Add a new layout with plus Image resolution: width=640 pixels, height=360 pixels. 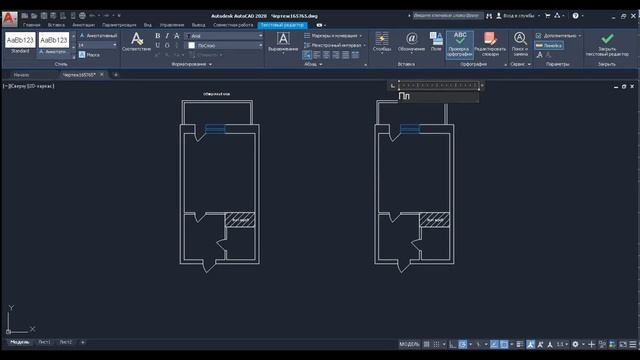83,342
